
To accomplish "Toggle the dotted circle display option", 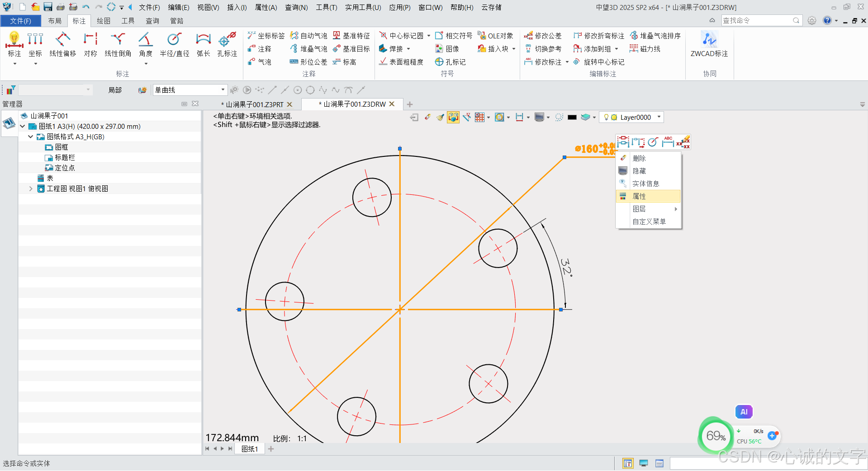I will tap(559, 118).
